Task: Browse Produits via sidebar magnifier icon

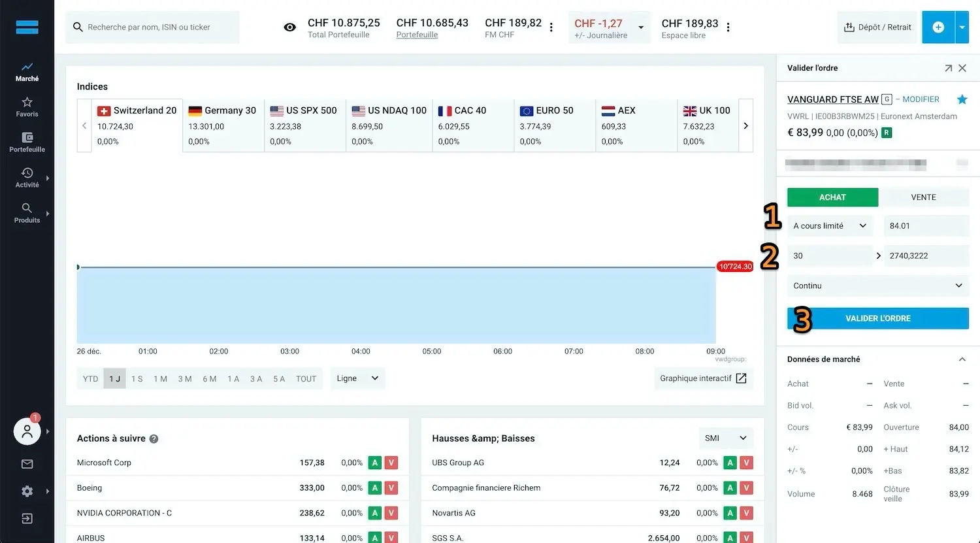Action: [x=27, y=213]
